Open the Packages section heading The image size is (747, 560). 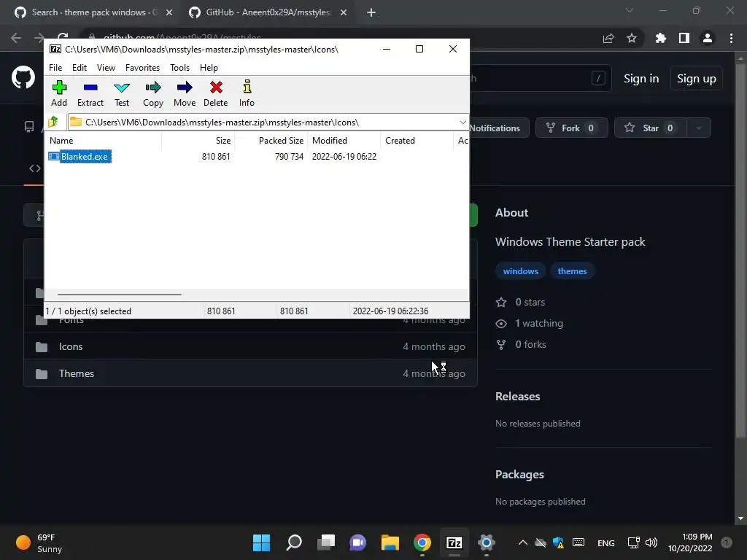click(519, 474)
